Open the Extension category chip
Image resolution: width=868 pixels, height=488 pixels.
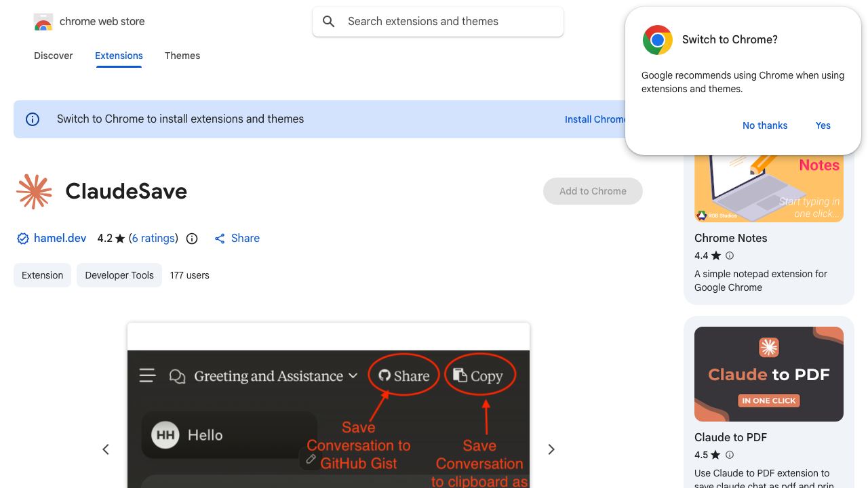(42, 275)
